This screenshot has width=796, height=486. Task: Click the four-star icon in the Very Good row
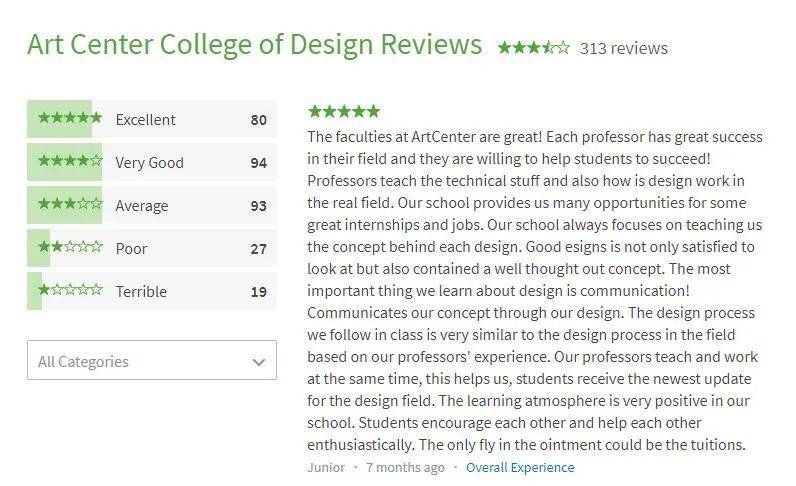(x=70, y=162)
